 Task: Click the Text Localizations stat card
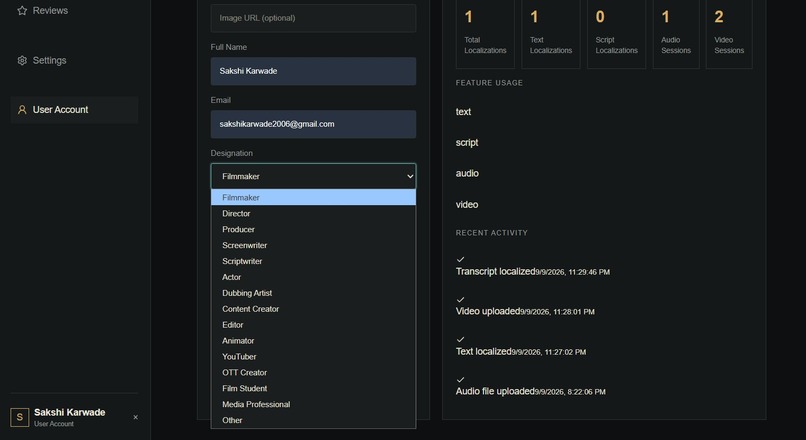(x=551, y=33)
